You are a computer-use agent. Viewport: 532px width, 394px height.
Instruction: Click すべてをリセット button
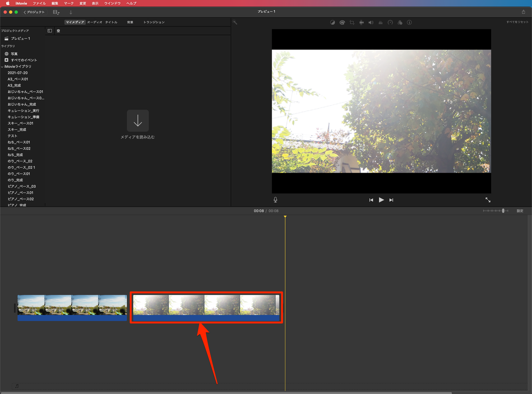point(518,22)
